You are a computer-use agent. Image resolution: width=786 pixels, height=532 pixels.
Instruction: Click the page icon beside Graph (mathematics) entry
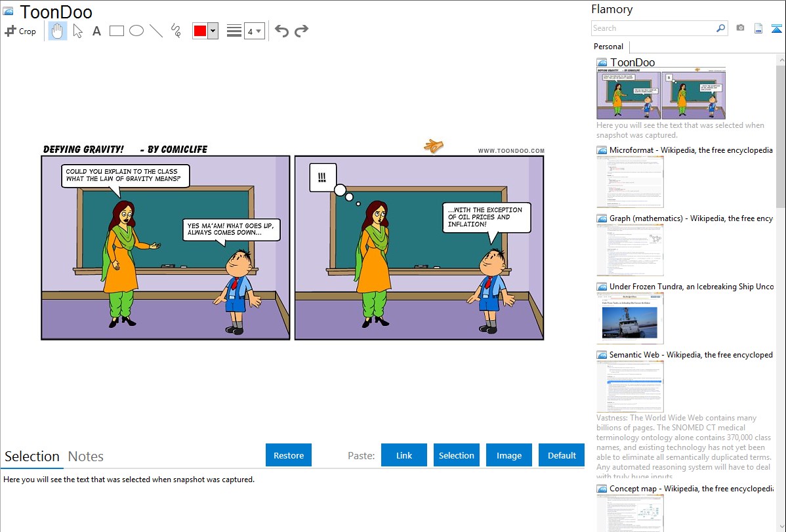tap(602, 218)
